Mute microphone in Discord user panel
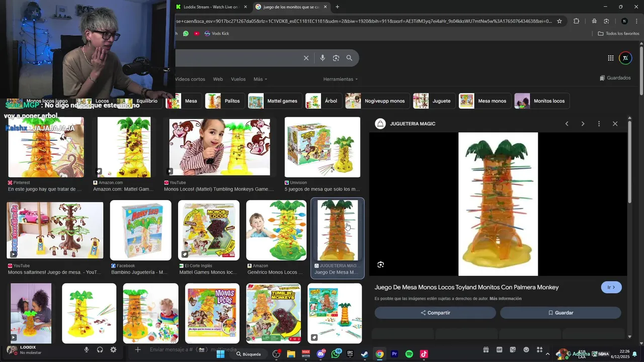This screenshot has width=644, height=362. point(87,350)
